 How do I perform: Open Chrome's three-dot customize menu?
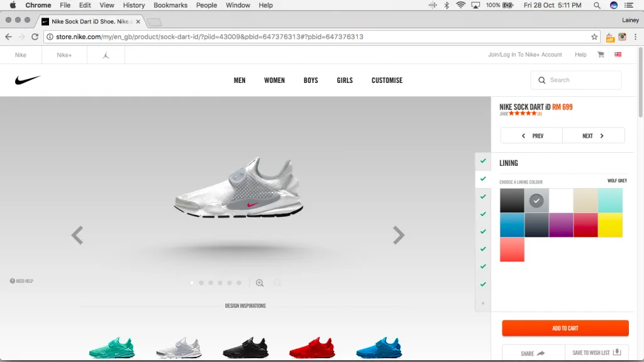[x=636, y=36]
